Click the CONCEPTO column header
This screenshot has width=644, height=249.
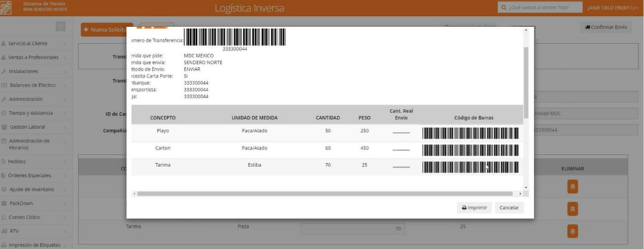(x=162, y=118)
